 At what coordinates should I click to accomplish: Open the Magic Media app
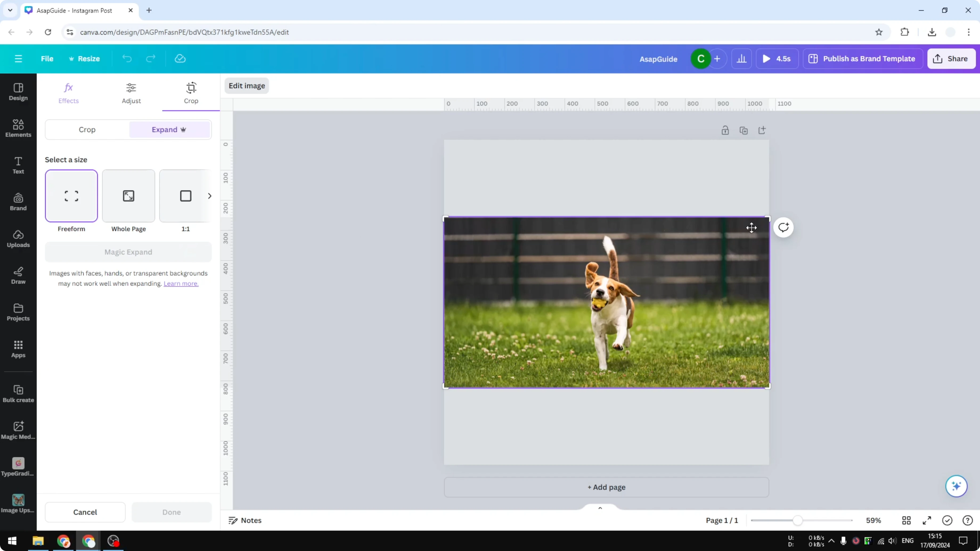(18, 430)
